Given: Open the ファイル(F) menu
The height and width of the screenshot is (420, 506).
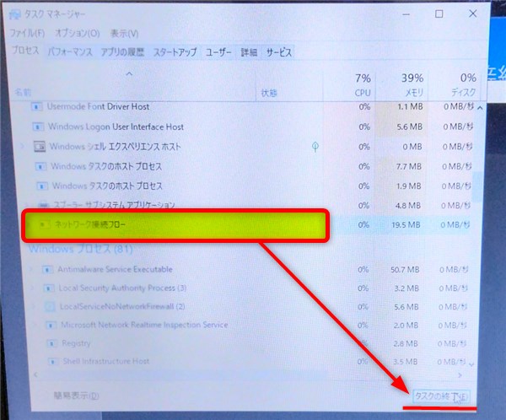Looking at the screenshot, I should coord(27,33).
